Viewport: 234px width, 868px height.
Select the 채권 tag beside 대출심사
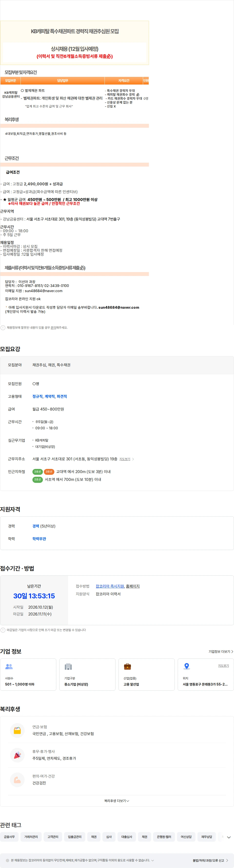[145, 837]
